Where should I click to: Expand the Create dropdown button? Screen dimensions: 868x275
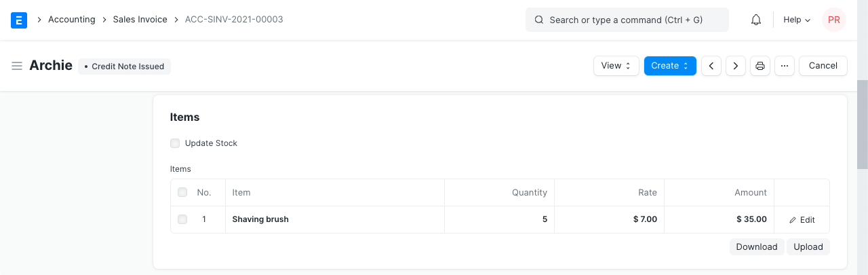(x=670, y=66)
